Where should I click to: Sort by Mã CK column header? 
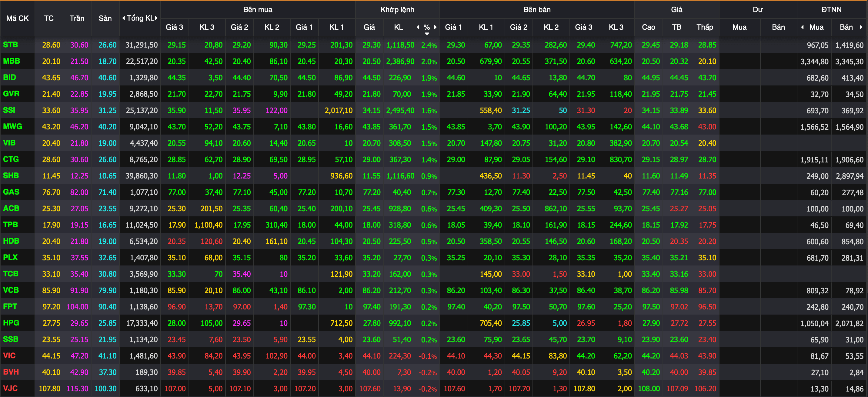(18, 18)
